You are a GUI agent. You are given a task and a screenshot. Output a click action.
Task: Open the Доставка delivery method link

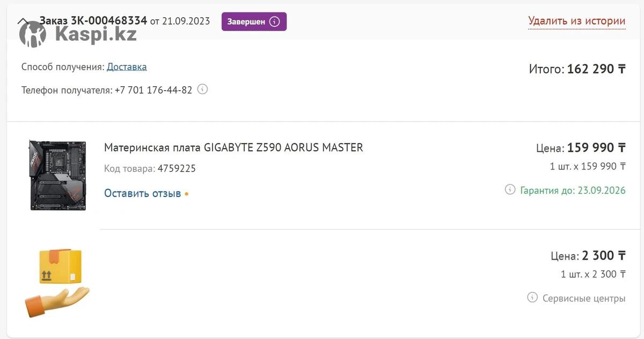pyautogui.click(x=127, y=67)
